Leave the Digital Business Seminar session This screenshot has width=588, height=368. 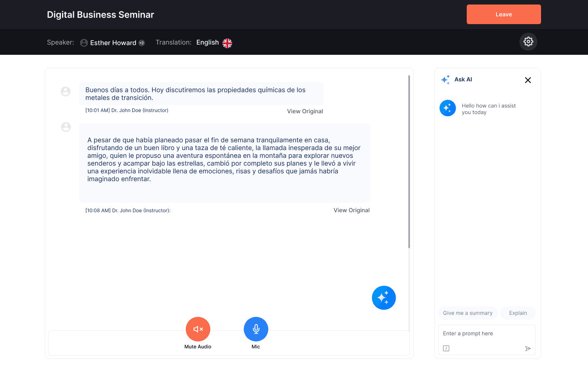click(x=503, y=14)
